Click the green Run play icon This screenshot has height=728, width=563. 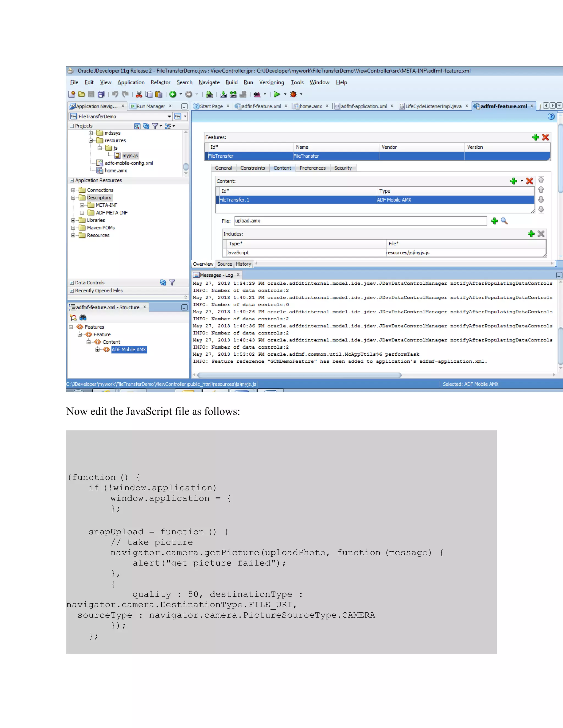tap(277, 94)
